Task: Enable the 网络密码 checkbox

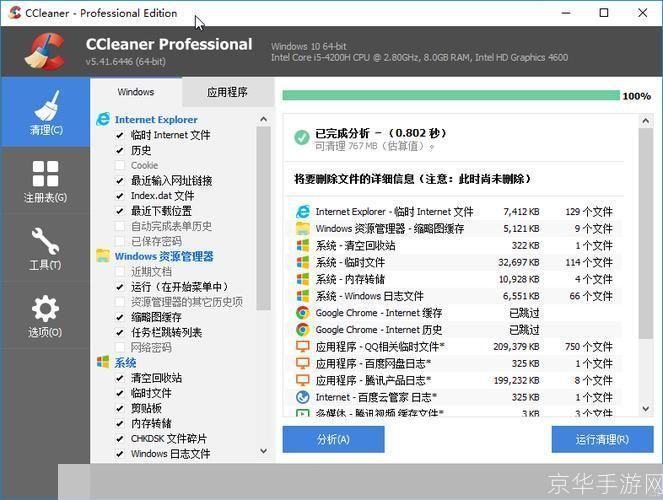Action: pos(120,347)
